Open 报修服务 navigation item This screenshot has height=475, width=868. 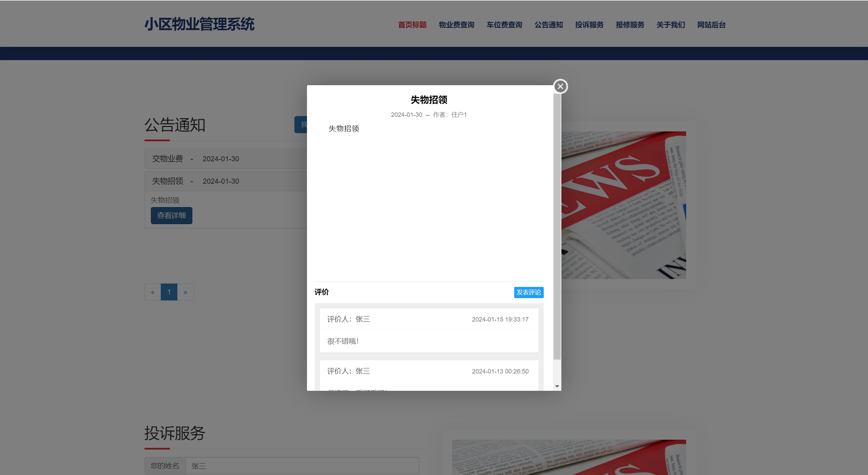click(630, 25)
